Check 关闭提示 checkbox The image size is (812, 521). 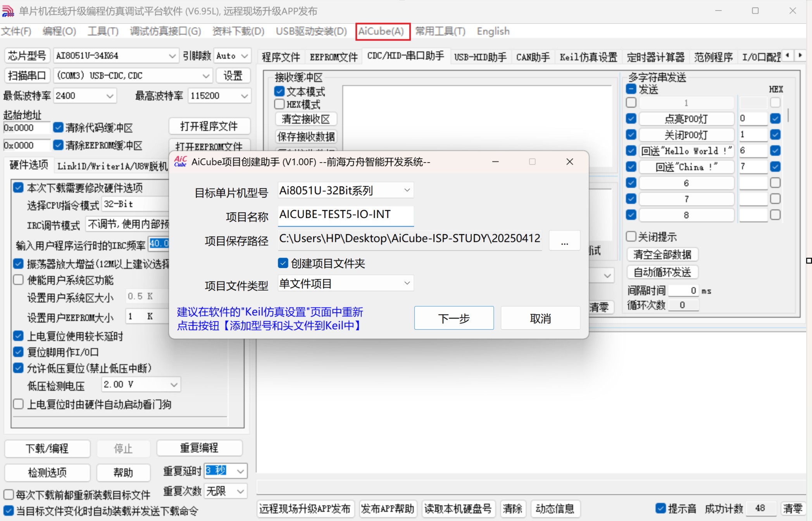pyautogui.click(x=631, y=236)
